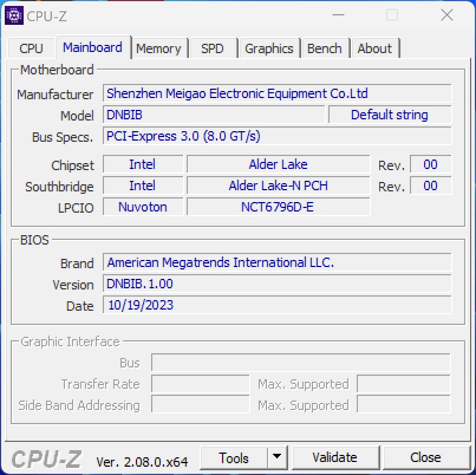Screen dimensions: 476x475
Task: Click the DNBIB model value field
Action: coord(214,115)
